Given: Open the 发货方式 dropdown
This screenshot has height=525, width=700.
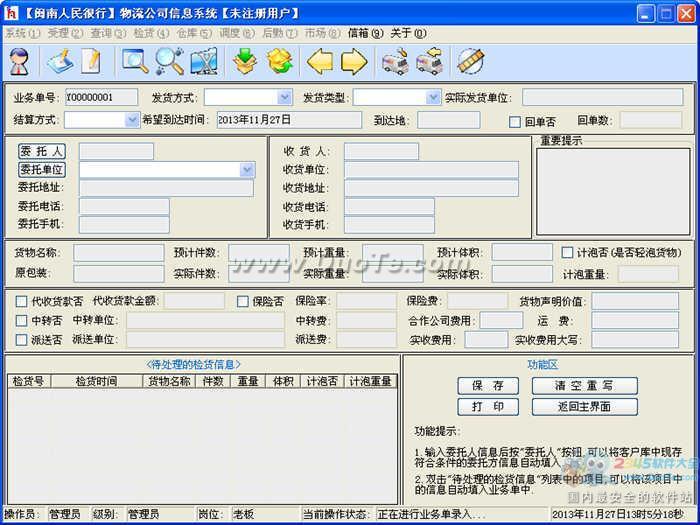Looking at the screenshot, I should (x=284, y=97).
